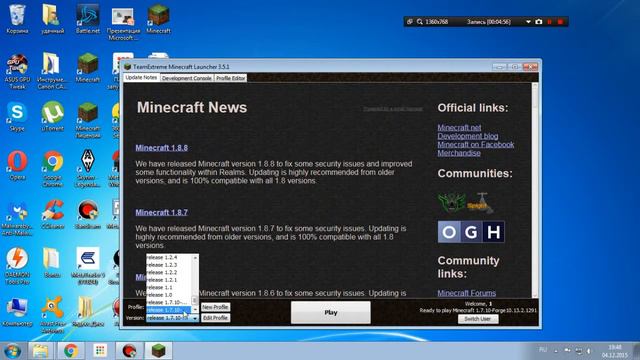Switch to Minecraft launcher taskbar icon

tap(158, 351)
